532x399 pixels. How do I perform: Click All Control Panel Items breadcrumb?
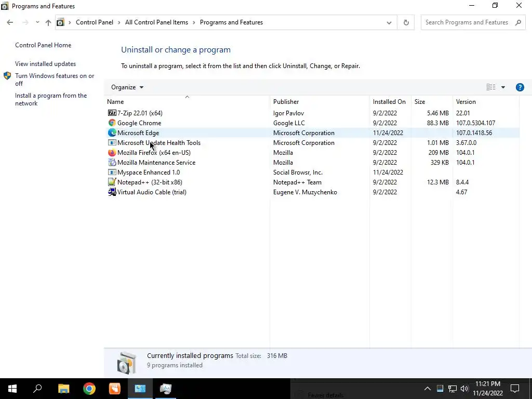point(156,22)
